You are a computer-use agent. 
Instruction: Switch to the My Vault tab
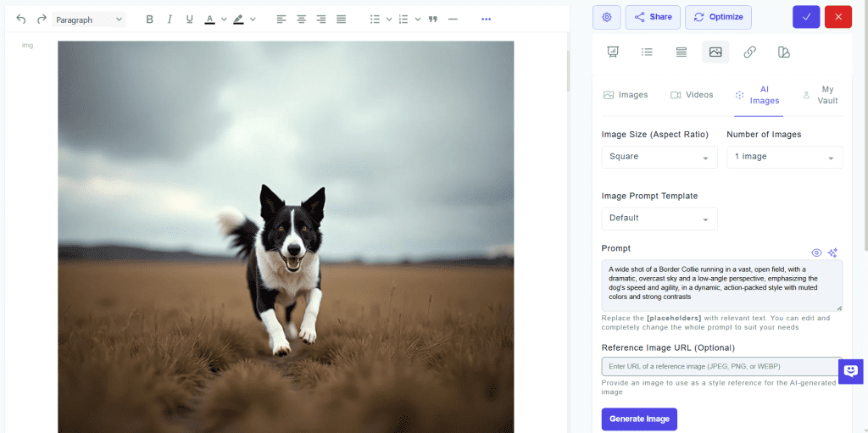click(820, 95)
